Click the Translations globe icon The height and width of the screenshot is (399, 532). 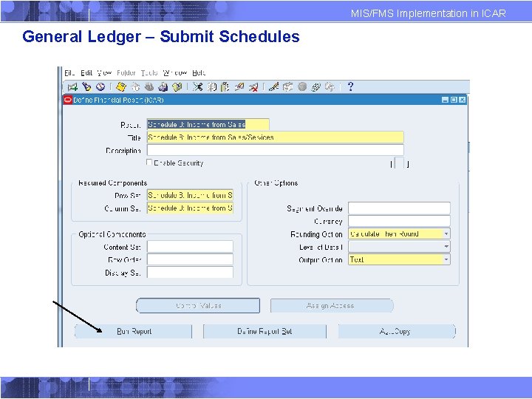(x=302, y=87)
